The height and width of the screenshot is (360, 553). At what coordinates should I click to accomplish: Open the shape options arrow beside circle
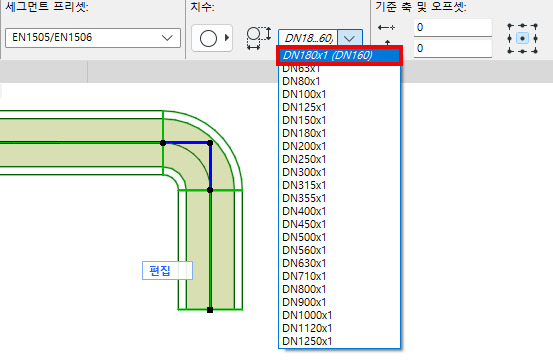pos(227,38)
